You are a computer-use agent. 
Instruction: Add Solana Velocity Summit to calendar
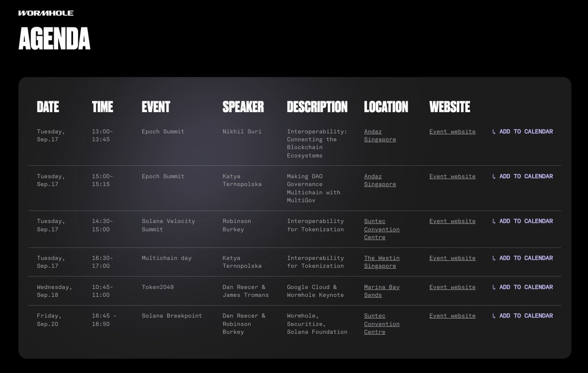tap(523, 221)
